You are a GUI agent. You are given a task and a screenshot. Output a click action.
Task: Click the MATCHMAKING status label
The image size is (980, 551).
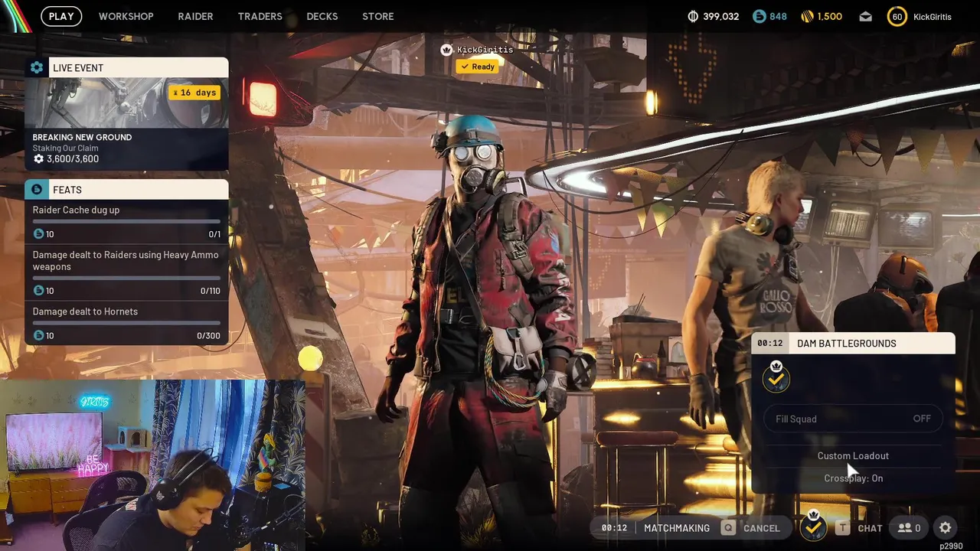[x=677, y=528]
